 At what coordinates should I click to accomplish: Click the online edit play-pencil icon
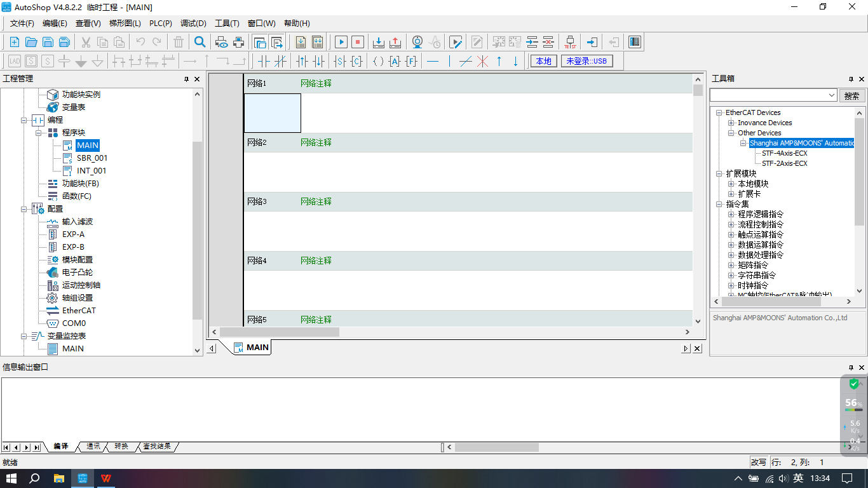click(456, 42)
